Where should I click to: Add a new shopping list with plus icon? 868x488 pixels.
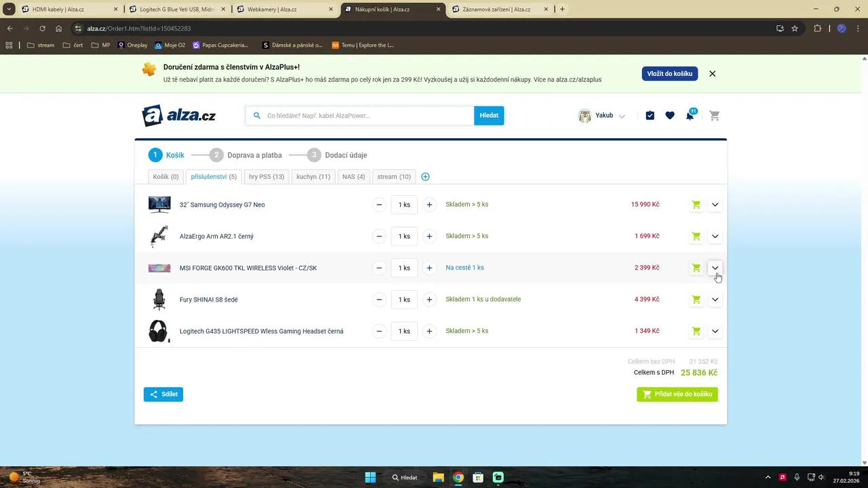[x=425, y=177]
